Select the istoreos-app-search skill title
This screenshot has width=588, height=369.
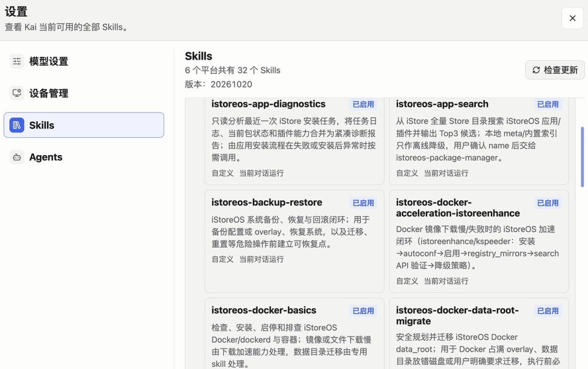click(442, 104)
